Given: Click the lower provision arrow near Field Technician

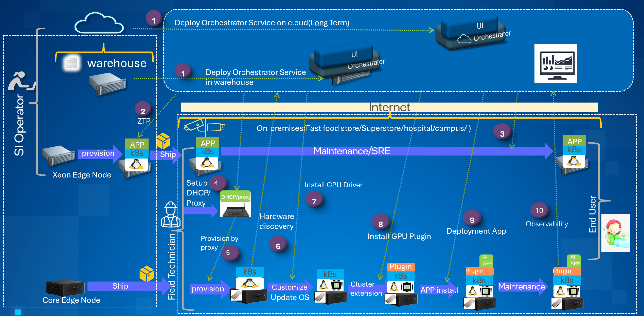Looking at the screenshot, I should [210, 289].
